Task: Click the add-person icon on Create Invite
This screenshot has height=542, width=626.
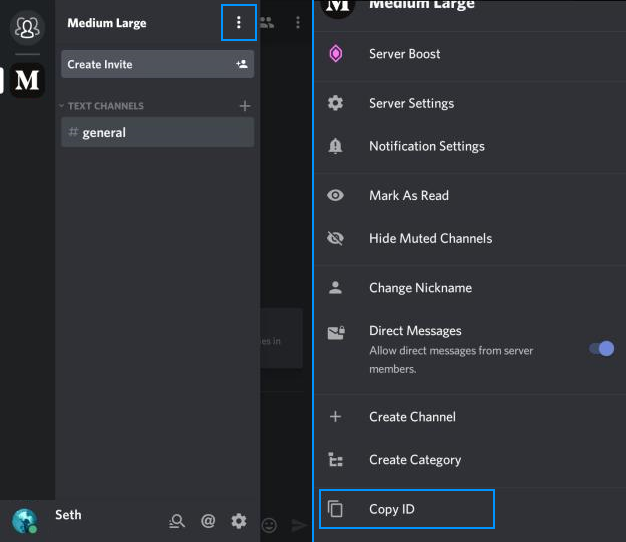Action: tap(242, 64)
